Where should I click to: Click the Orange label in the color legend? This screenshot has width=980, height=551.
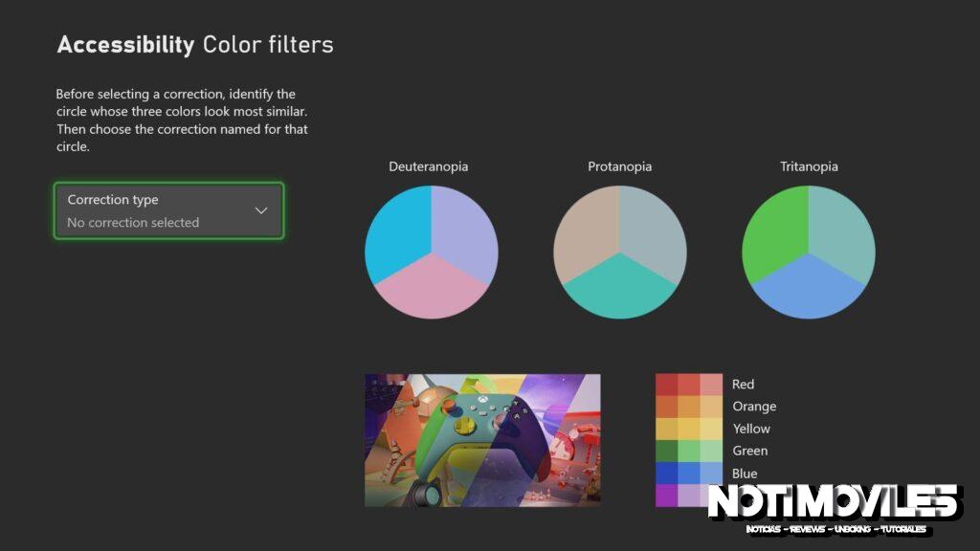coord(755,406)
